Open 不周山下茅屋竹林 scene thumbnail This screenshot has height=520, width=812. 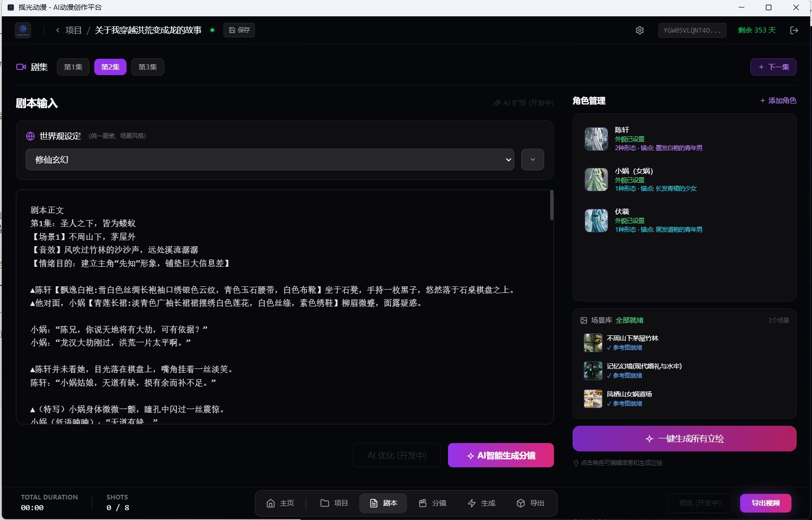(593, 343)
